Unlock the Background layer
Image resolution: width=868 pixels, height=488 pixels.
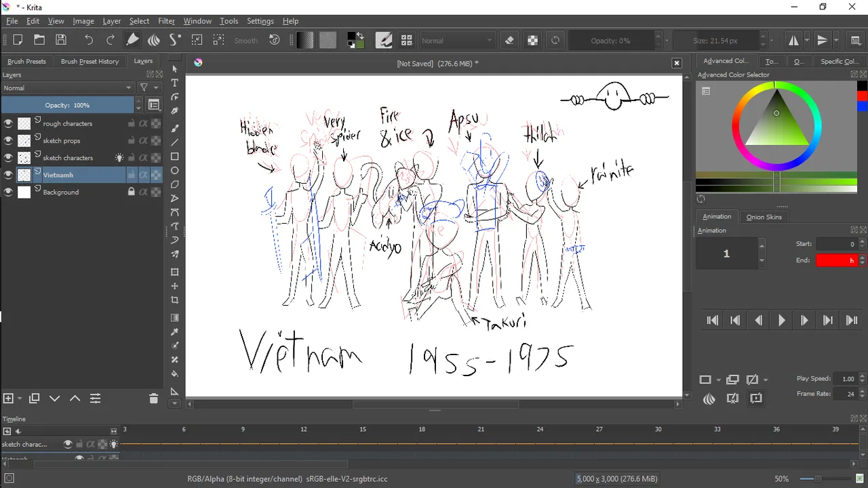(x=132, y=192)
